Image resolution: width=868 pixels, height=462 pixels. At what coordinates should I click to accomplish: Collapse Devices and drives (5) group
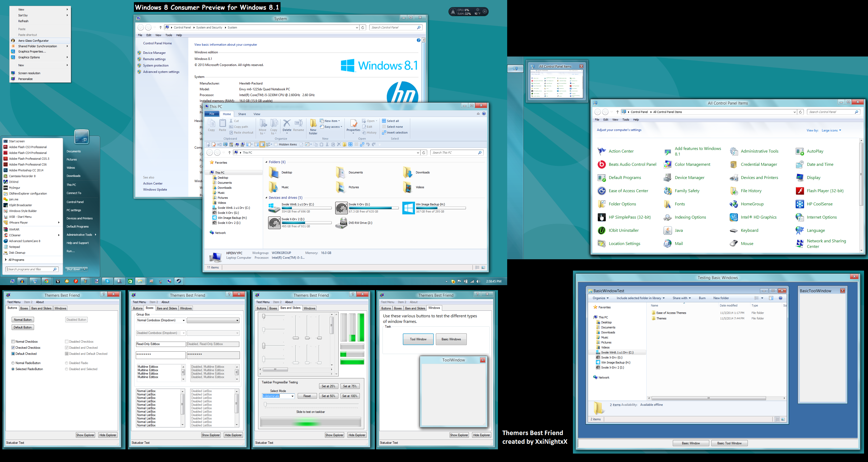[266, 198]
